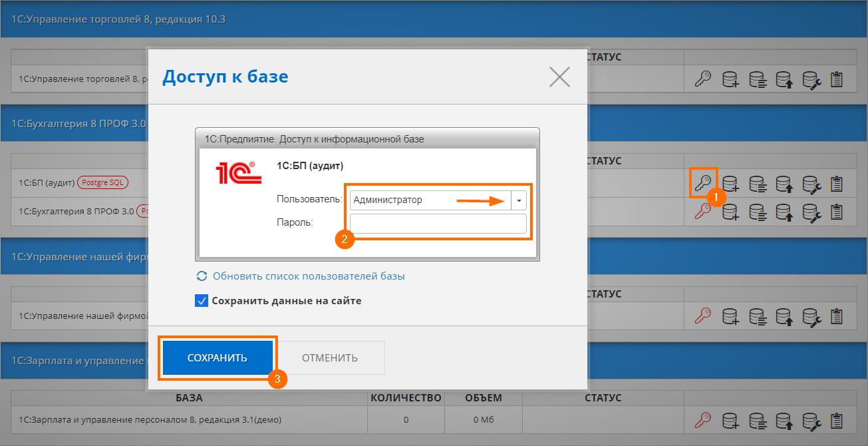
Task: Open database wrench tool in 1С:Управление торговлей row
Action: pos(811,79)
